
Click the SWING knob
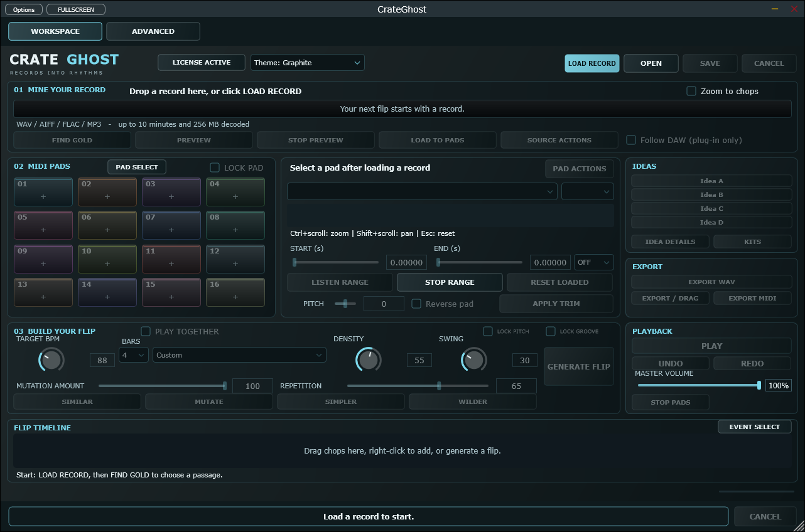474,359
